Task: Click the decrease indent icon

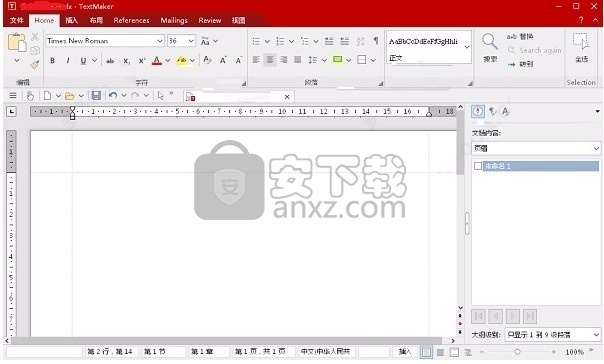Action: [x=329, y=41]
